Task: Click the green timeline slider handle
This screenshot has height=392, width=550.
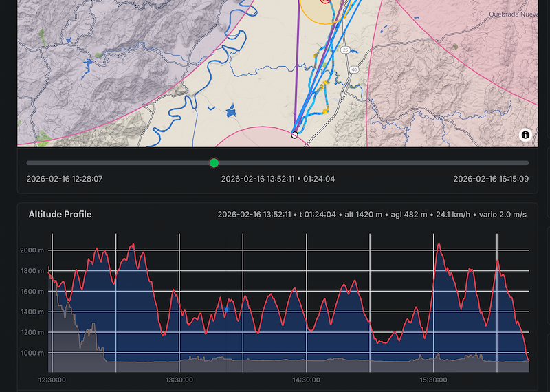Action: click(x=214, y=163)
